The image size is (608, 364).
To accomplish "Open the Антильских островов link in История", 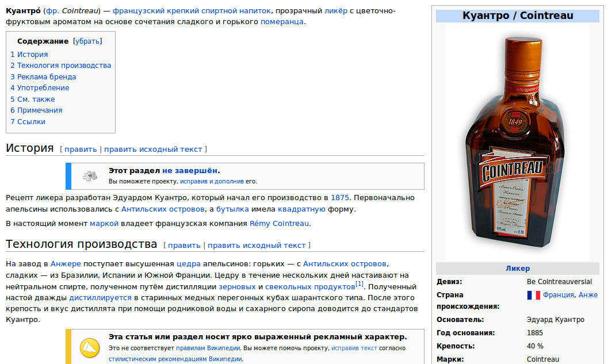I will point(163,209).
